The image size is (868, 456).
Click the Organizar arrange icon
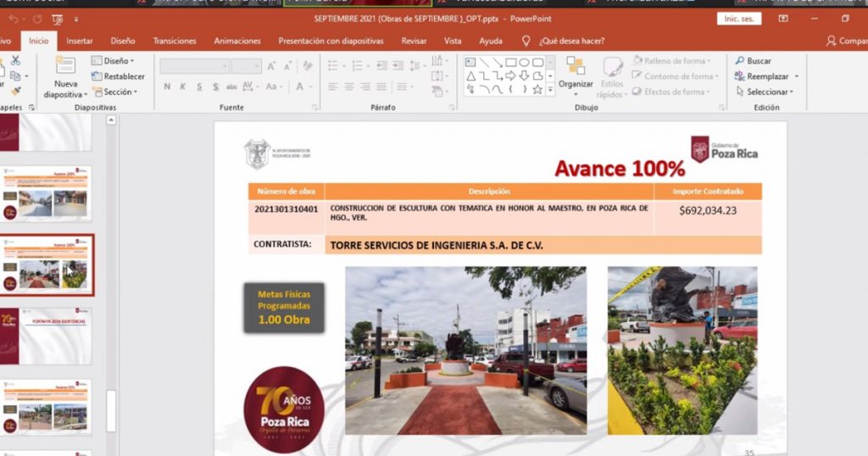tap(576, 67)
